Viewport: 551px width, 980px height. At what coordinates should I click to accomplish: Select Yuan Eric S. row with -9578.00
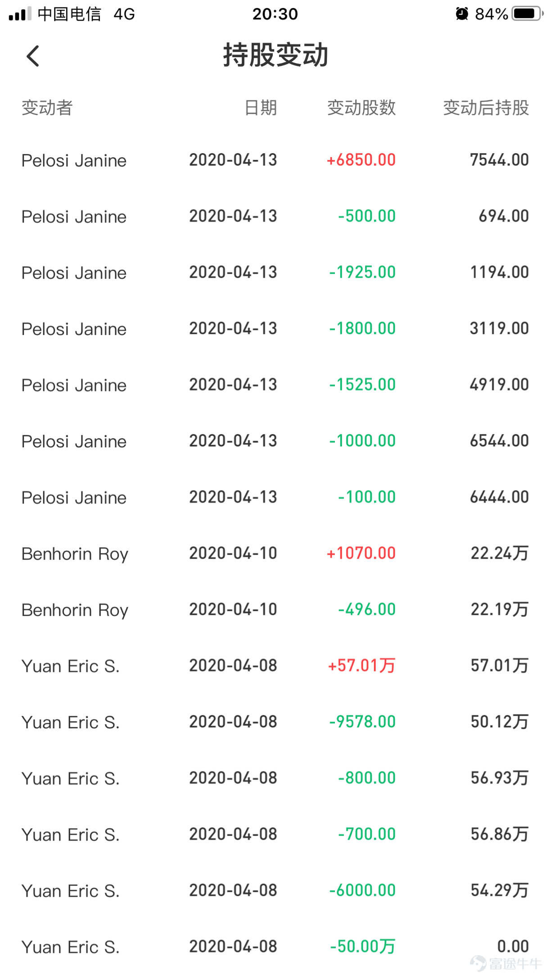(x=275, y=722)
